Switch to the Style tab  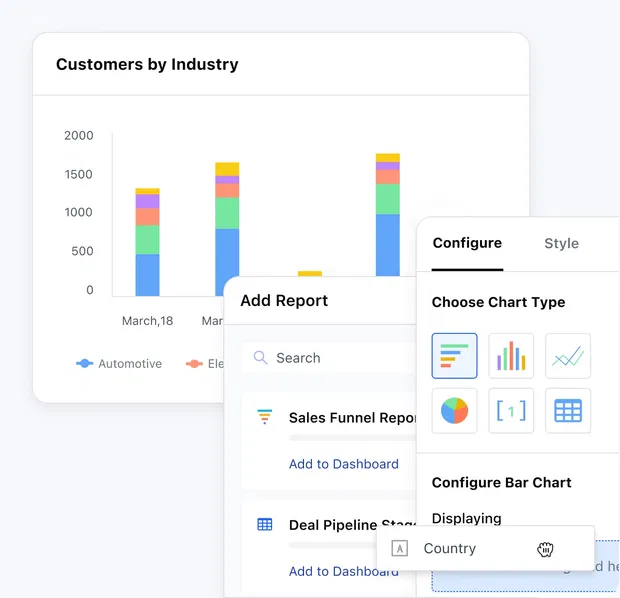coord(561,243)
